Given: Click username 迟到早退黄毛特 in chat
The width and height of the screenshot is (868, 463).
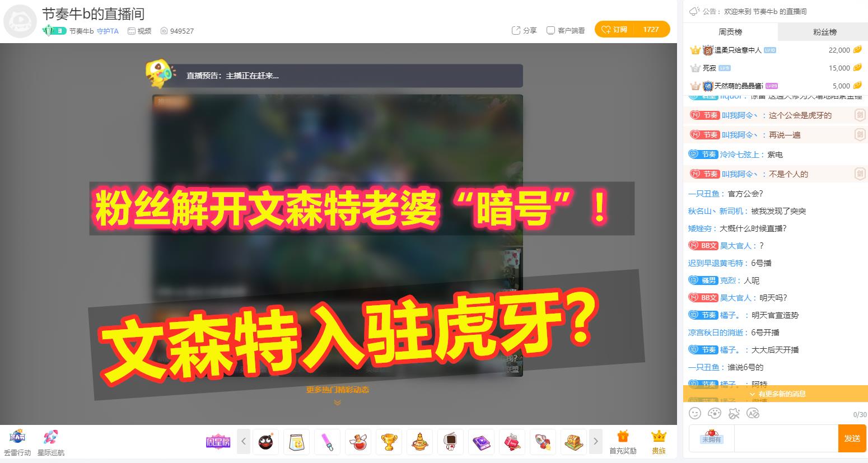Looking at the screenshot, I should [716, 263].
